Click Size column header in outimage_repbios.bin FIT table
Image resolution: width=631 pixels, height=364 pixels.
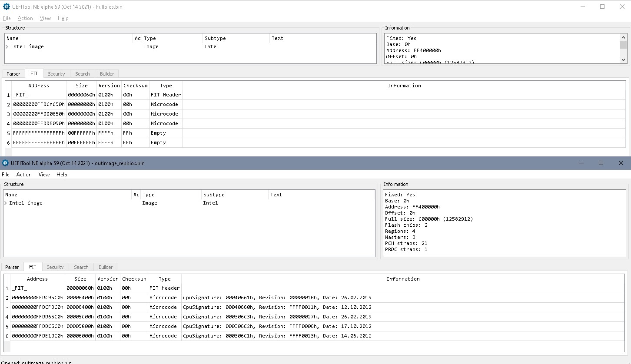(x=80, y=279)
